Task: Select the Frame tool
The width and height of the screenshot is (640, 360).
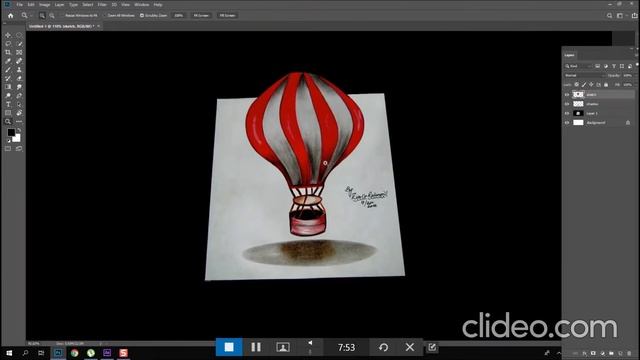Action: pos(19,52)
